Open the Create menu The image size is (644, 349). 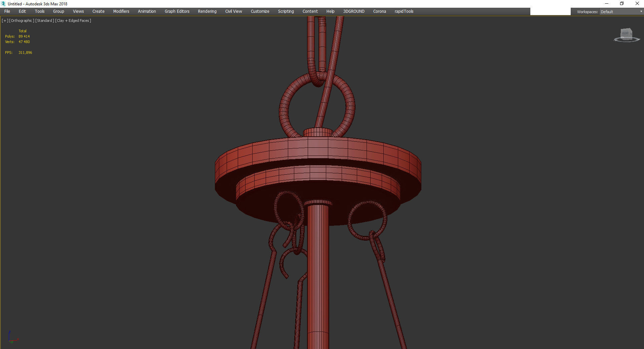(99, 11)
